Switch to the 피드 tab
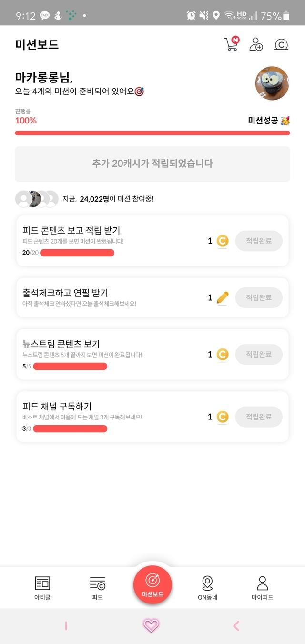The image size is (305, 644). tap(97, 587)
